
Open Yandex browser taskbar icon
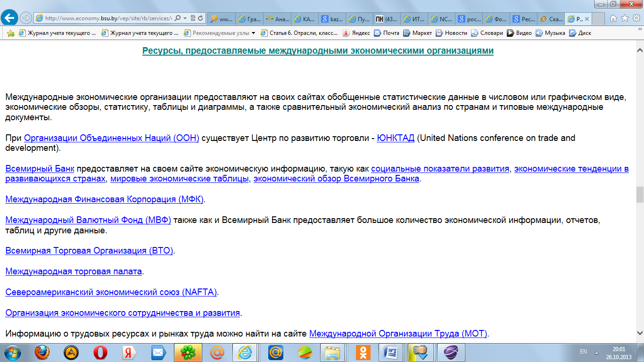click(x=129, y=352)
